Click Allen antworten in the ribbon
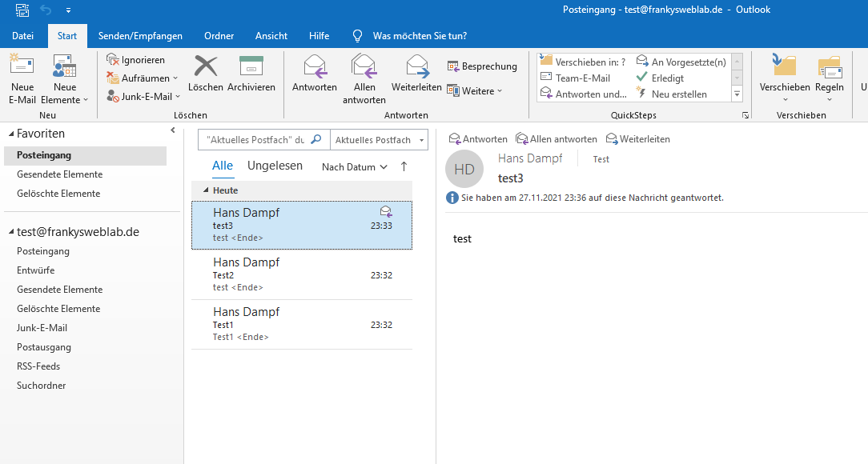868x464 pixels. tap(364, 67)
